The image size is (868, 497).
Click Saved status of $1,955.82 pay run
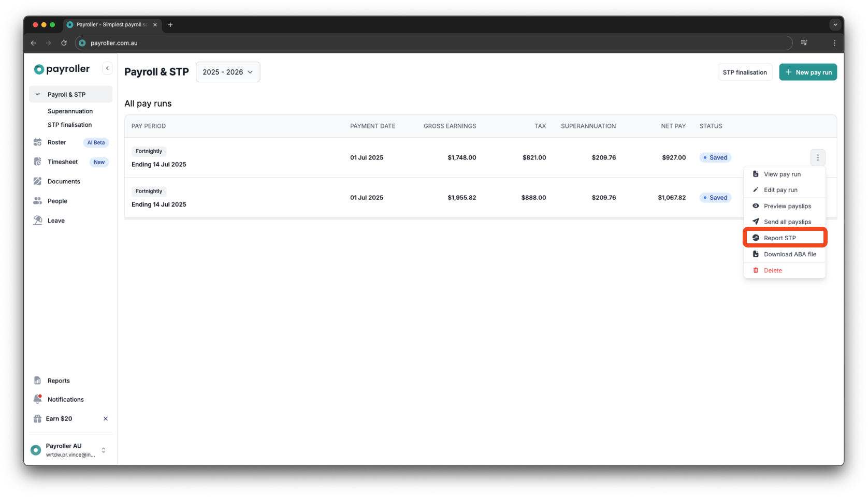click(x=715, y=197)
